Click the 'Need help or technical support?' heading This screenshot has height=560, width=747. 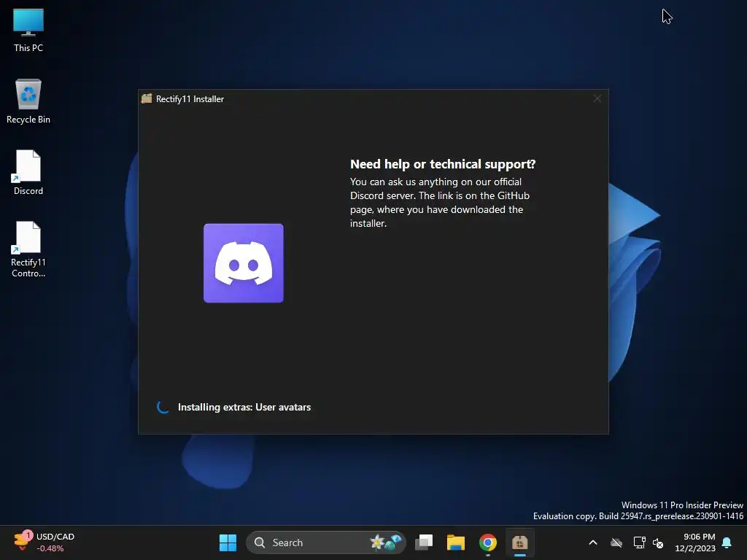tap(443, 164)
